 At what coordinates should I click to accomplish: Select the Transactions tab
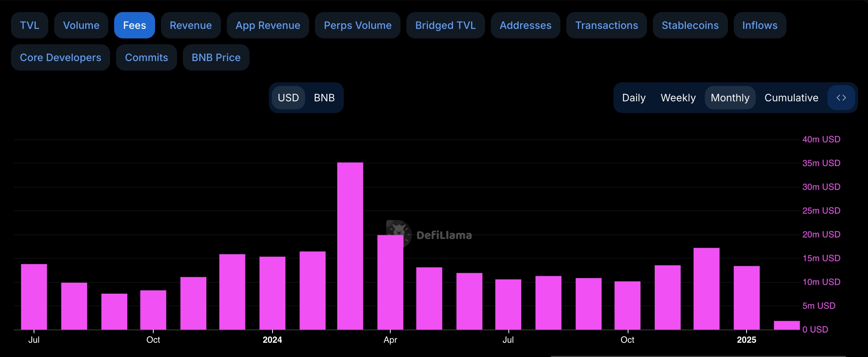606,25
